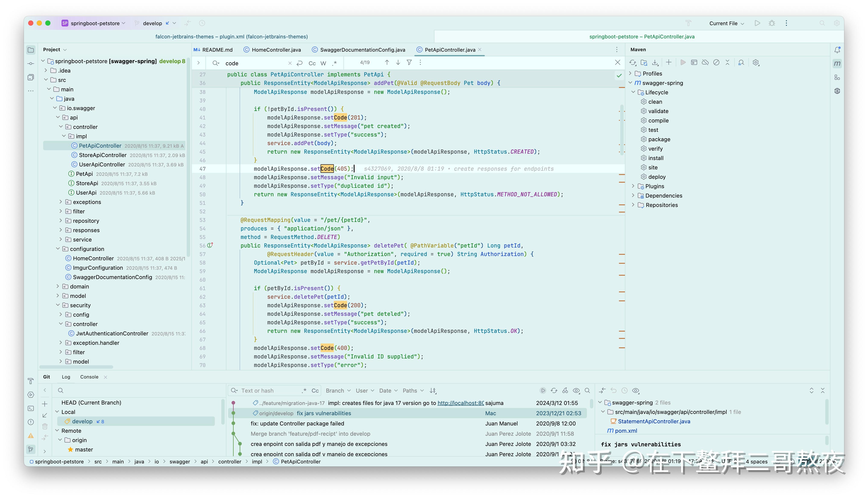The width and height of the screenshot is (868, 498).
Task: Reload all Maven projects
Action: 632,63
